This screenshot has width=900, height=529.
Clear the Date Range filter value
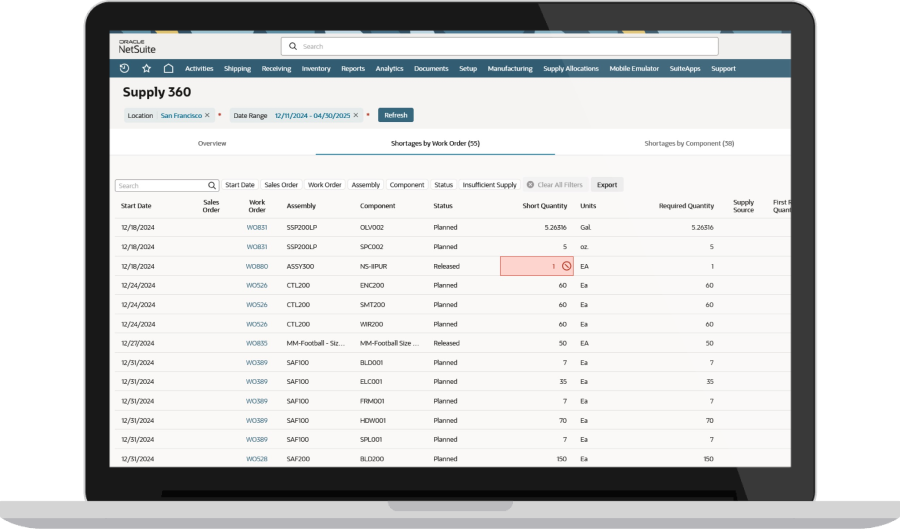[x=355, y=115]
